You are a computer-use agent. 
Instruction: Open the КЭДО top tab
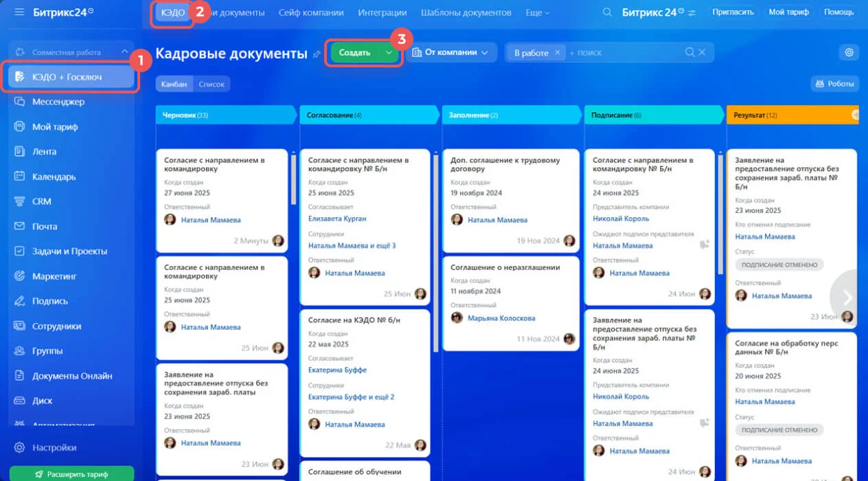click(173, 12)
